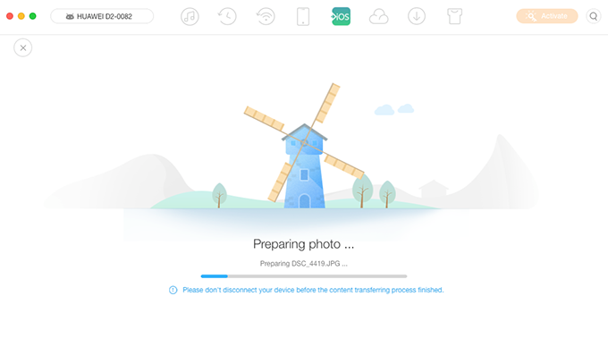Click the info icon beside disconnect warning
Image resolution: width=608 pixels, height=364 pixels.
pos(173,290)
